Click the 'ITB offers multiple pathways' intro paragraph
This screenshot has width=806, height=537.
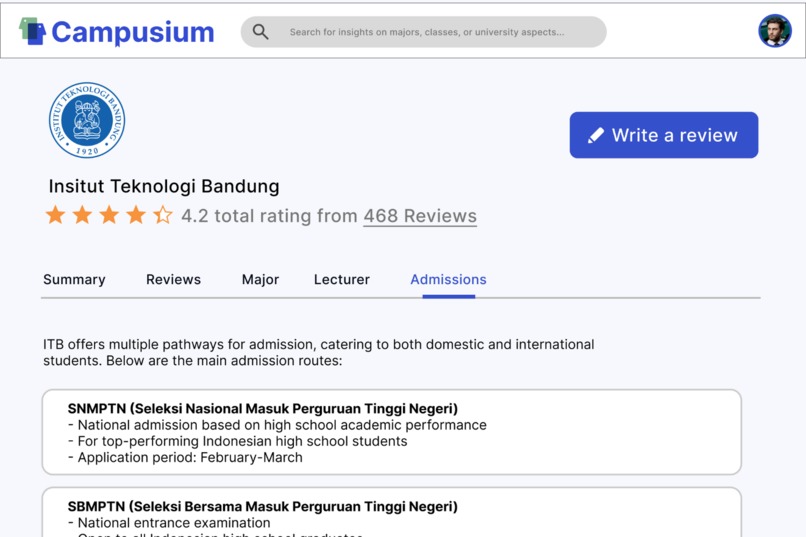(319, 352)
